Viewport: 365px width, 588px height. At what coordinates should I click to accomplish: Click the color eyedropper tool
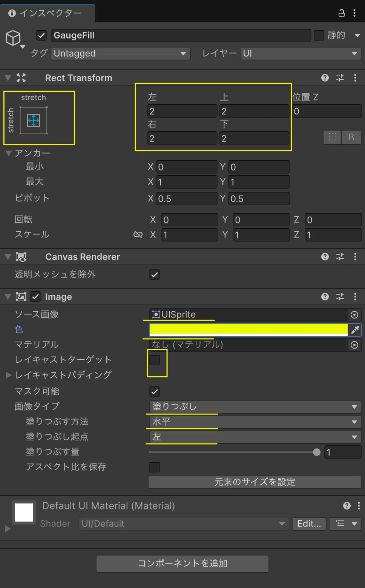pos(355,330)
